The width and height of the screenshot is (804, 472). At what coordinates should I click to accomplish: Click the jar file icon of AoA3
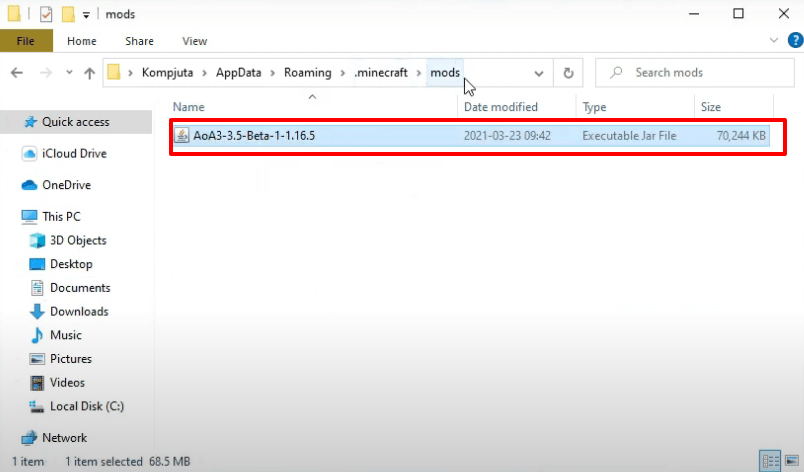click(182, 135)
